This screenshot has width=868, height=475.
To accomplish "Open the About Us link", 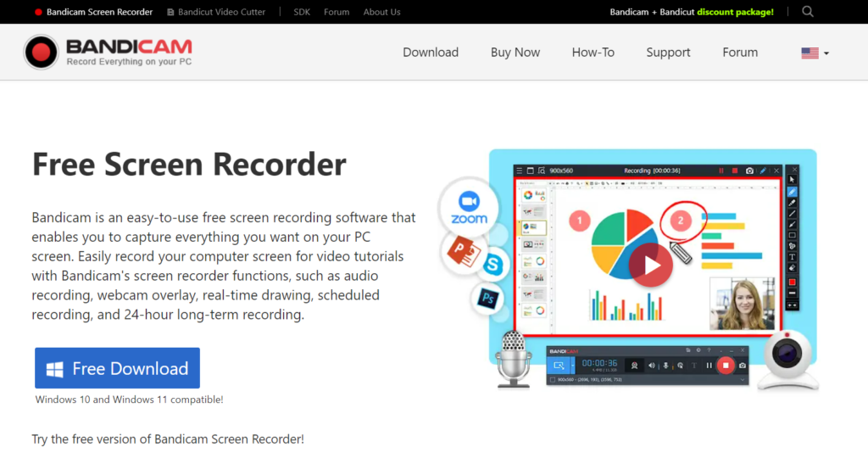I will pyautogui.click(x=382, y=12).
